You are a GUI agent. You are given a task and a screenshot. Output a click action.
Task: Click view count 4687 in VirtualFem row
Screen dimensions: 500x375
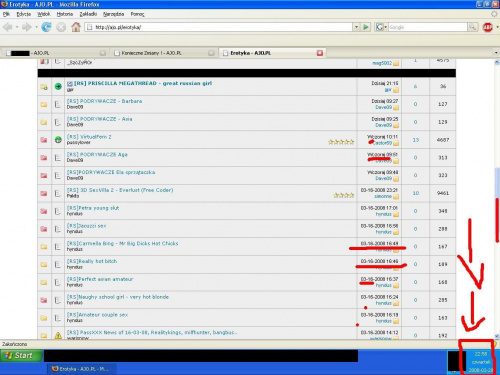coord(443,140)
